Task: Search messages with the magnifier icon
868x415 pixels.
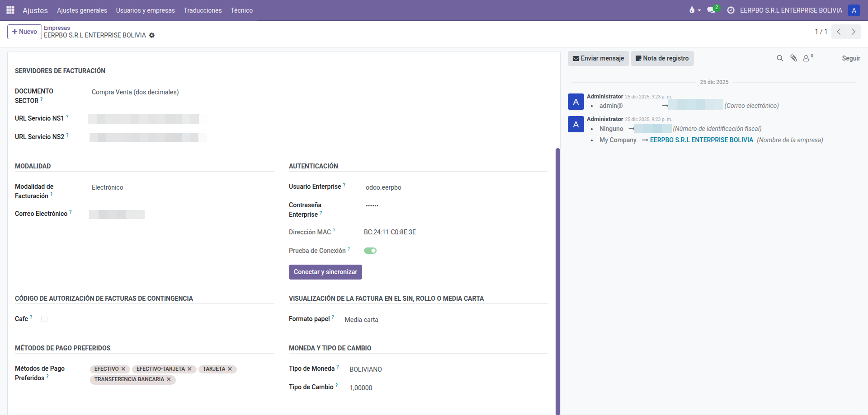Action: (780, 58)
